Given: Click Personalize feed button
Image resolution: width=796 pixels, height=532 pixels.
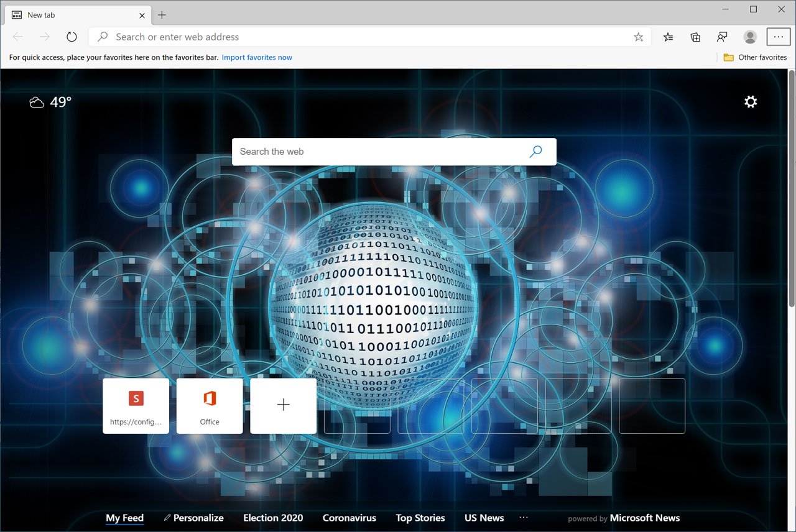Looking at the screenshot, I should (193, 518).
